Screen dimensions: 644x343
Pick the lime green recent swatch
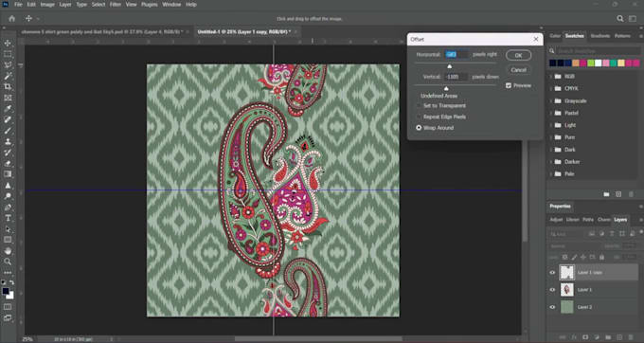coord(591,63)
